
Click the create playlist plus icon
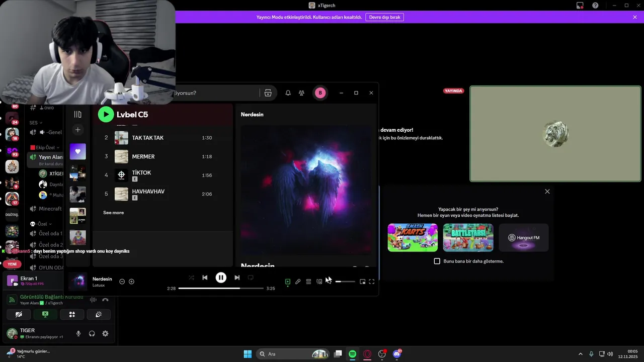tap(77, 130)
